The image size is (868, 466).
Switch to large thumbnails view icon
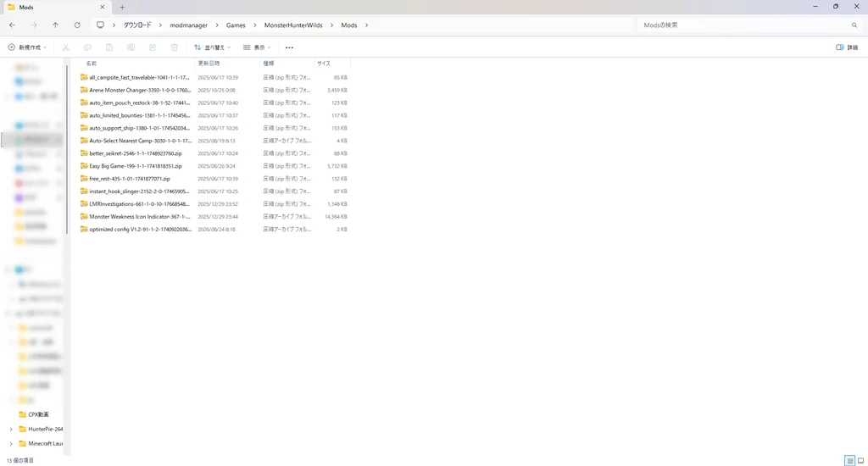coord(861,460)
